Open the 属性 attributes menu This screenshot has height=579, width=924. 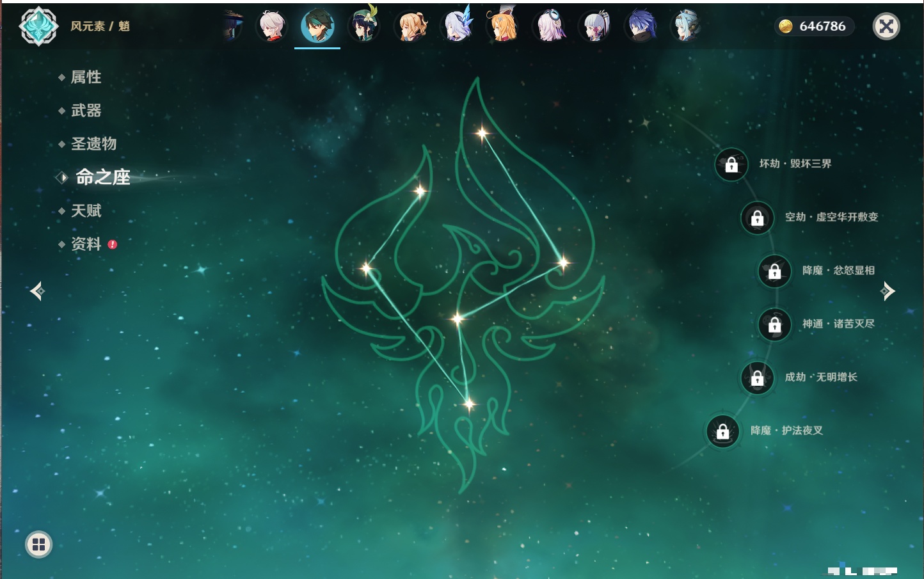point(86,77)
